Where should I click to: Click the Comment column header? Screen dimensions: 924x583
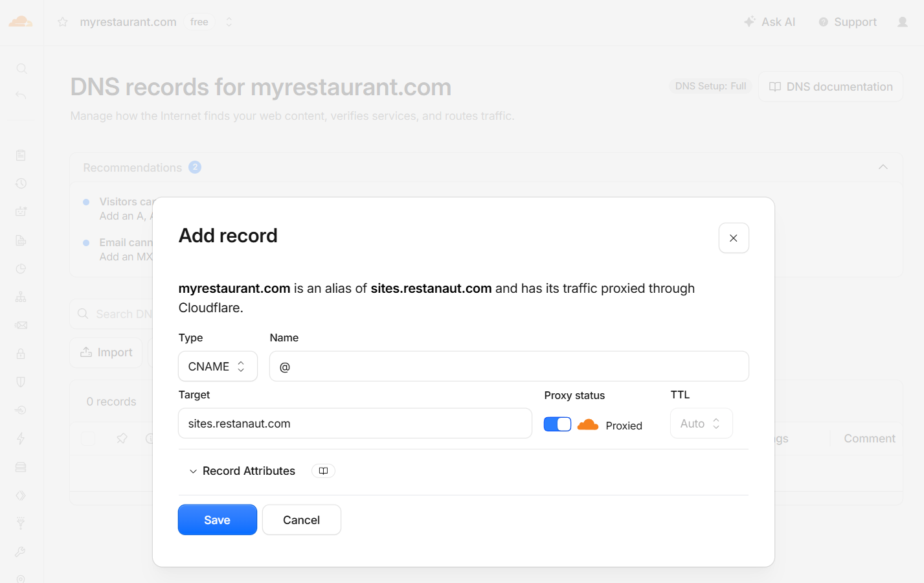click(870, 439)
